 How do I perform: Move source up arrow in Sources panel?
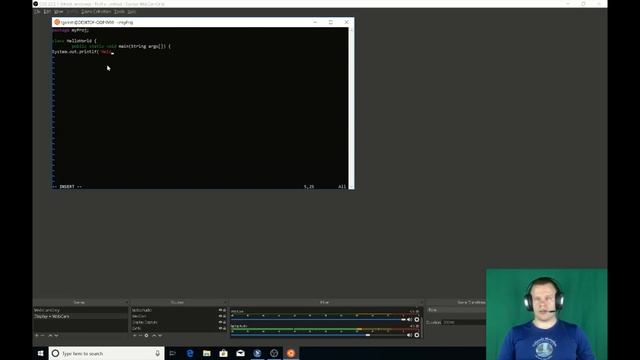(154, 336)
